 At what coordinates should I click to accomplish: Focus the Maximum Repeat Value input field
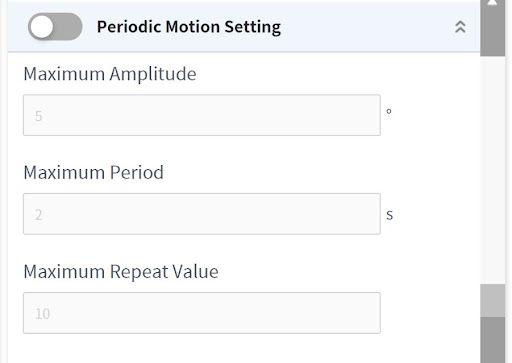[202, 313]
